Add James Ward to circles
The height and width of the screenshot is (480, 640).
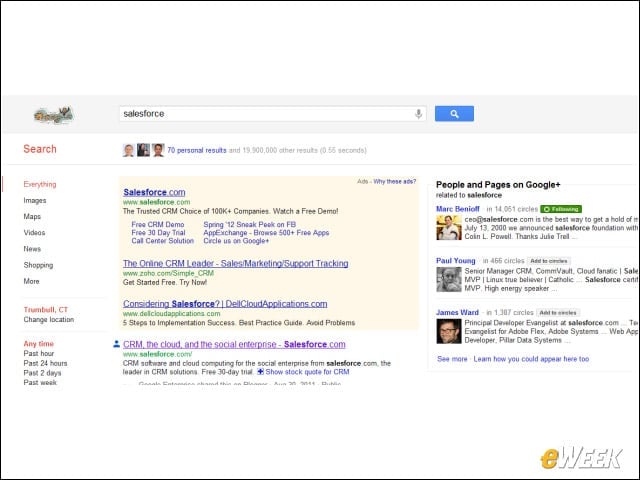tap(558, 313)
